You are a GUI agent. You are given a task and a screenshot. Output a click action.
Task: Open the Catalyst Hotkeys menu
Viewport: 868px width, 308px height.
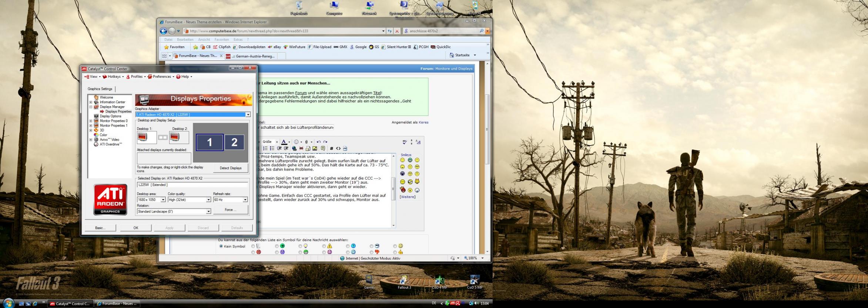[x=113, y=77]
